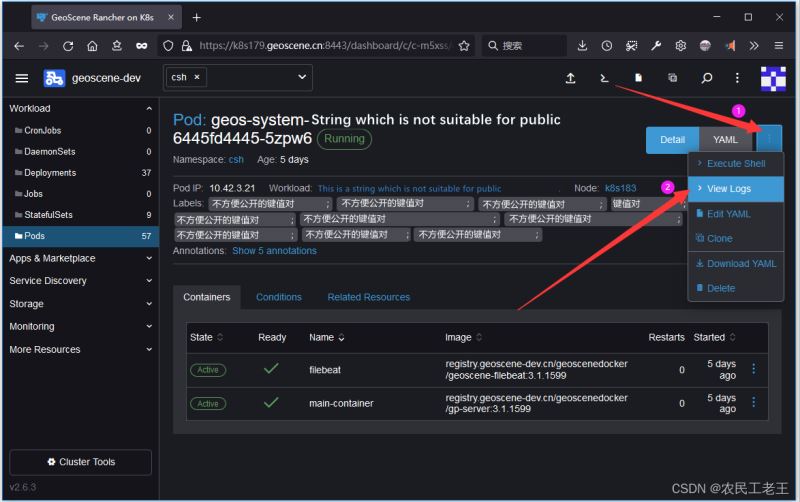Open the hamburger navigation menu
The width and height of the screenshot is (800, 502).
[x=22, y=78]
